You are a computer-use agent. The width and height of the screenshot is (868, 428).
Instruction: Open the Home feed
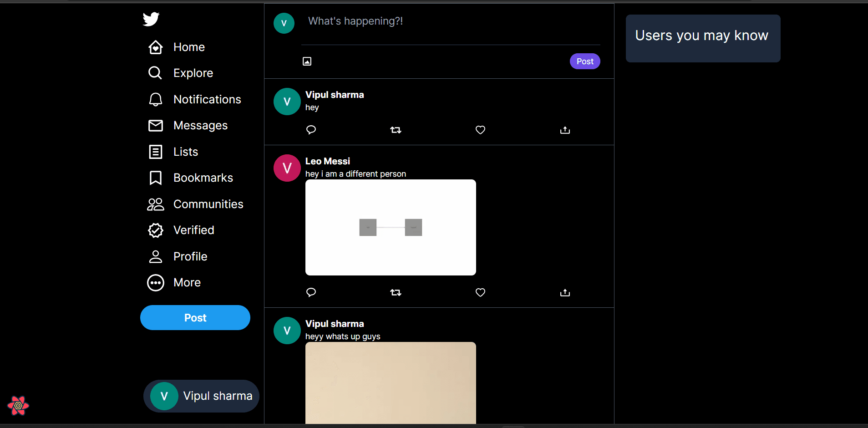(188, 47)
